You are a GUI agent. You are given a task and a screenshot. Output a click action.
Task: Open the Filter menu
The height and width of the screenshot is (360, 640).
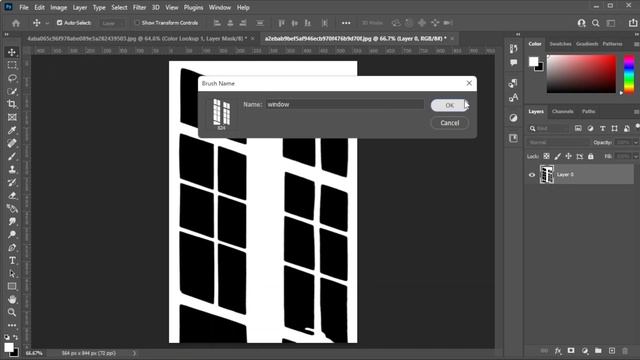coord(139,7)
